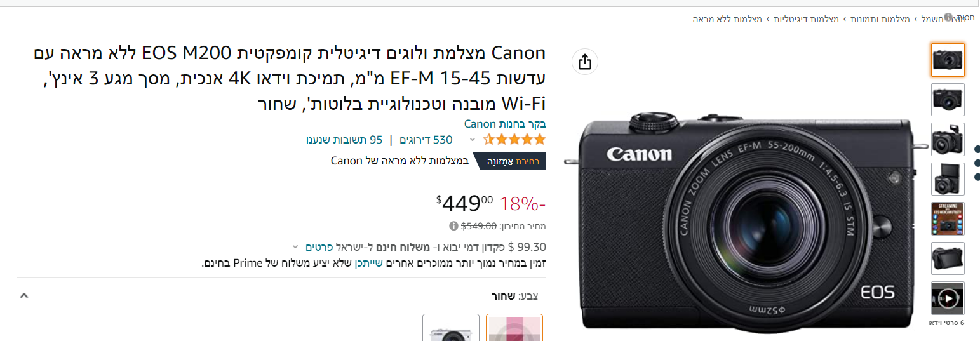Play the product video thumbnail
This screenshot has width=980, height=341.
948,298
